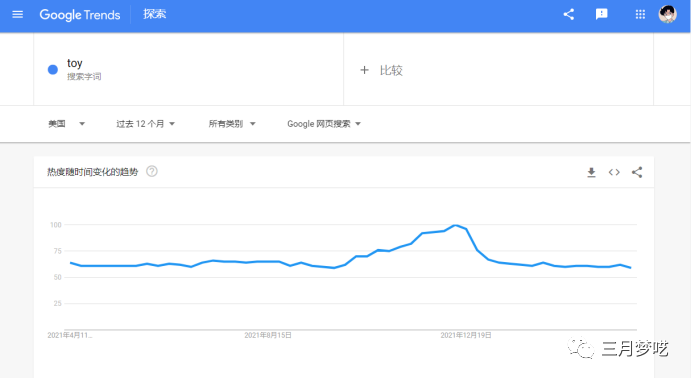This screenshot has width=691, height=379.
Task: Edit the toy search term field
Action: pyautogui.click(x=189, y=70)
